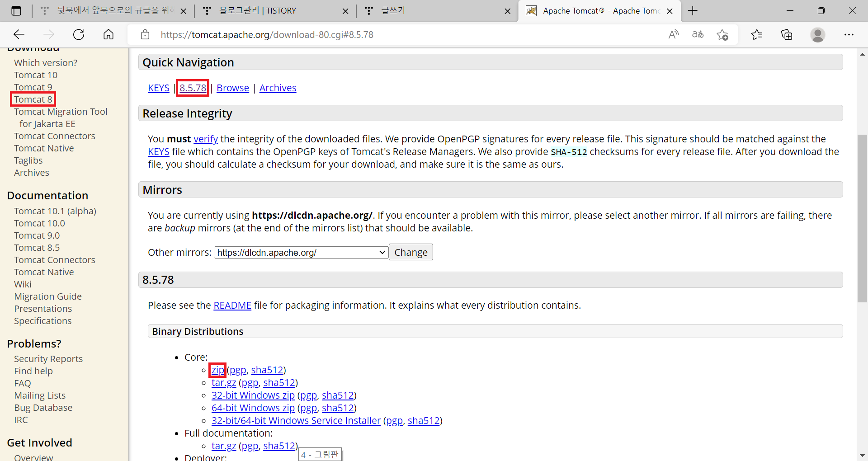Open Which version? in sidebar
The width and height of the screenshot is (868, 461).
[46, 62]
